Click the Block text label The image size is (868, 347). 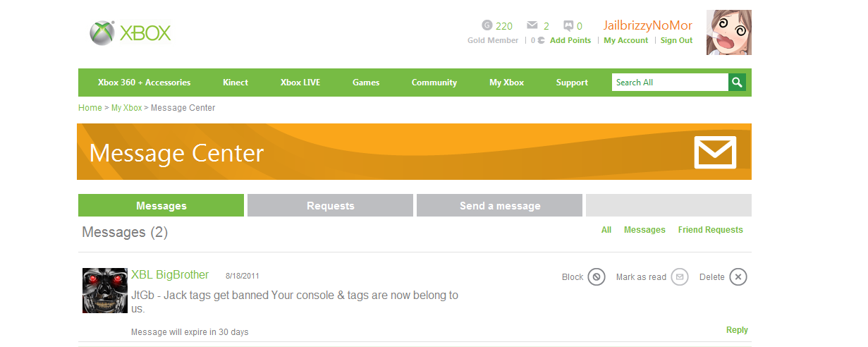click(573, 277)
